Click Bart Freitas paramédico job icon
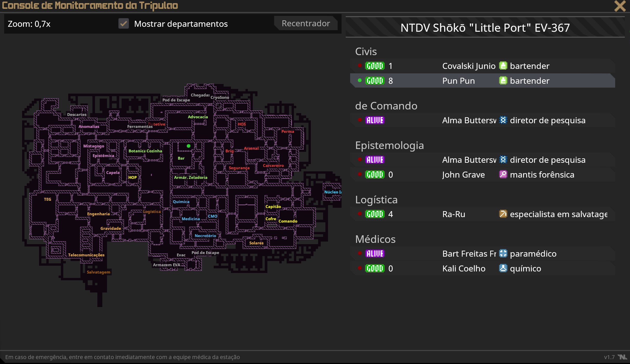The image size is (630, 364). [x=503, y=253]
